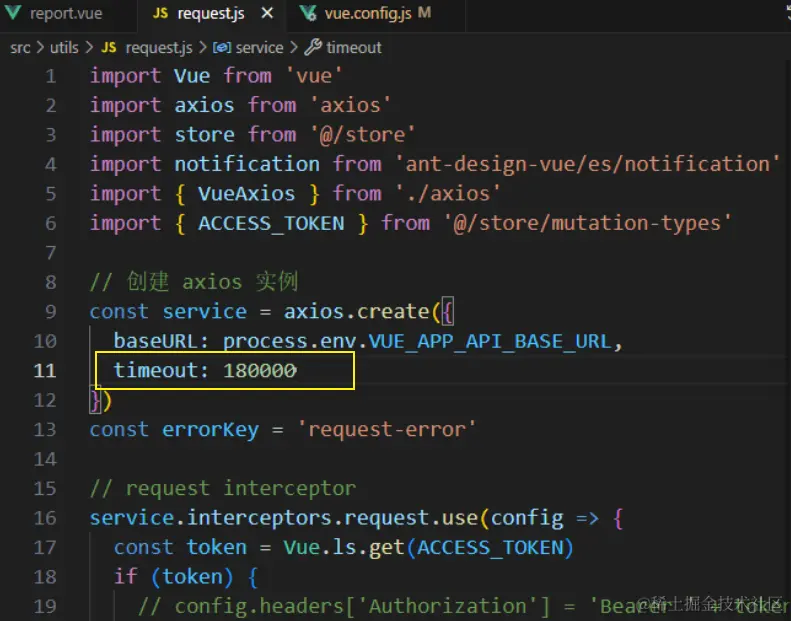The image size is (791, 621).
Task: Select the request.js editor tab
Action: tap(211, 14)
